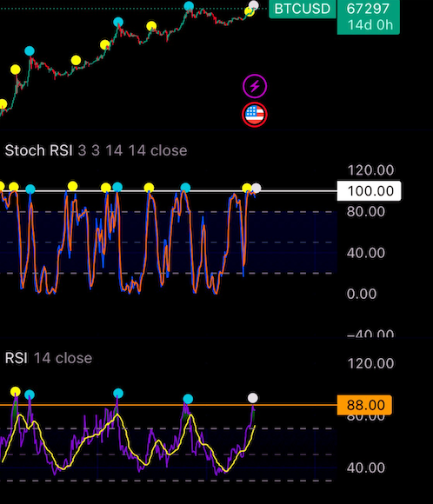
Task: Click the gray dot above the RSI peak
Action: coord(253,398)
